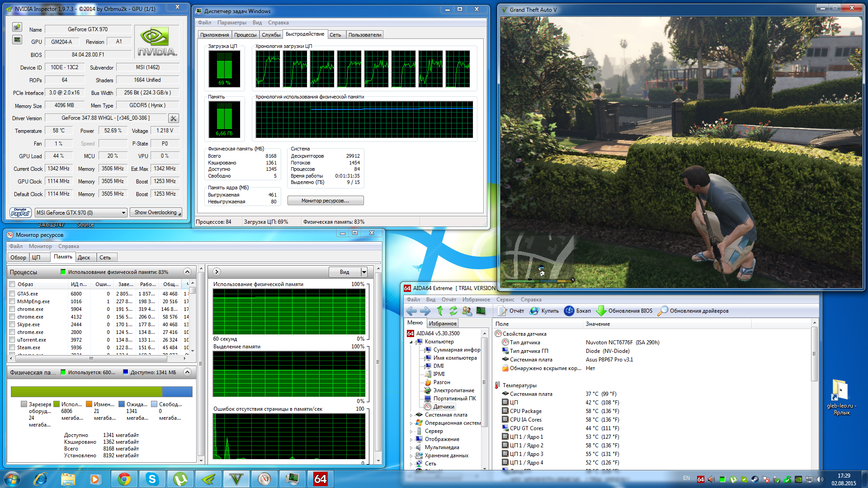Expand the Системная плата tree node
Screen dimensions: 868x488
coord(411,415)
